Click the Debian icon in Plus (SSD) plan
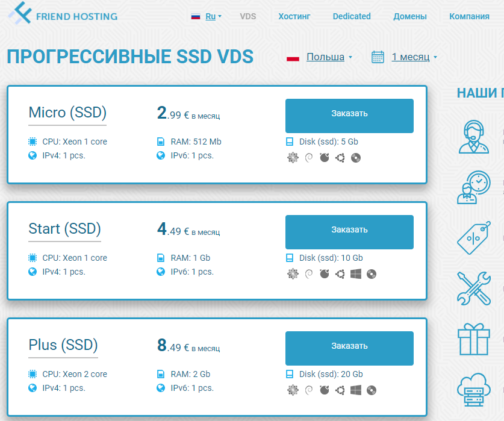This screenshot has height=421, width=504. (x=308, y=390)
